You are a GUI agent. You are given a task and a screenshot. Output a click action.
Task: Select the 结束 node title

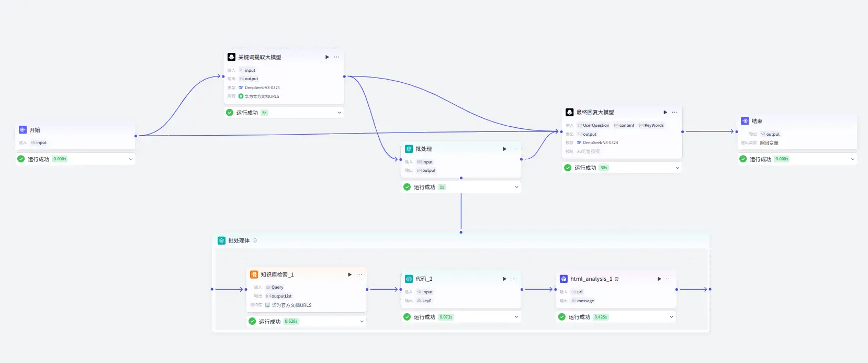(x=757, y=121)
